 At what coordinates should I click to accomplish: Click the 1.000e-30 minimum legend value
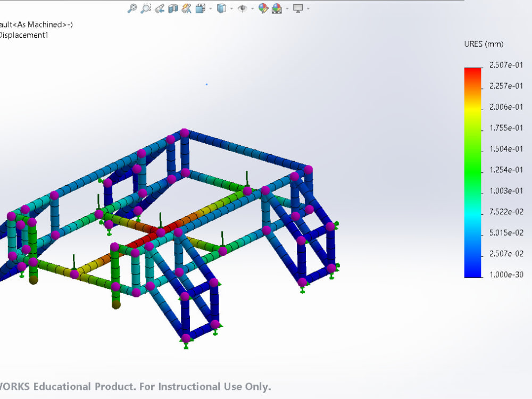point(506,275)
